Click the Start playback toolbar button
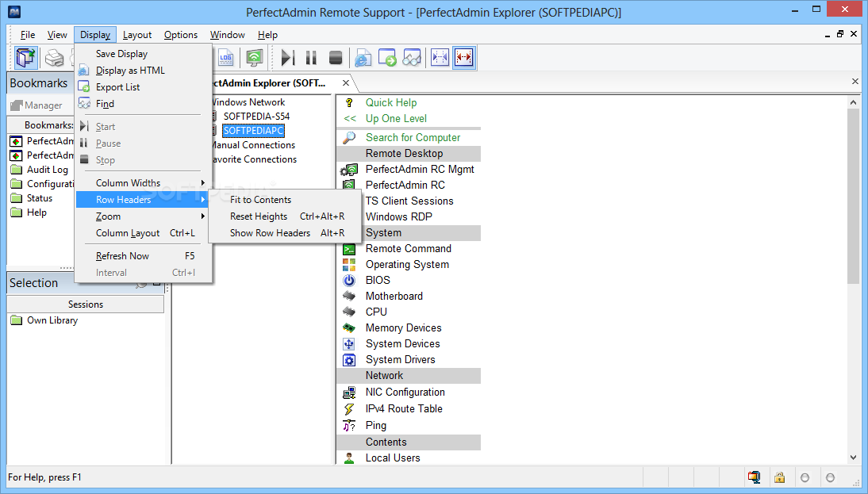Screen dimensions: 868x494 coord(287,58)
